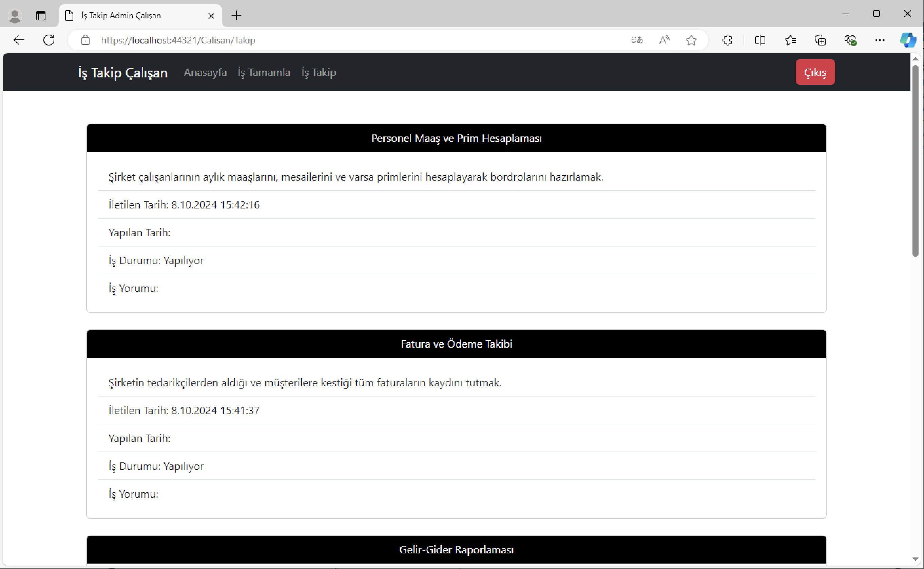Open the Collections icon

820,40
